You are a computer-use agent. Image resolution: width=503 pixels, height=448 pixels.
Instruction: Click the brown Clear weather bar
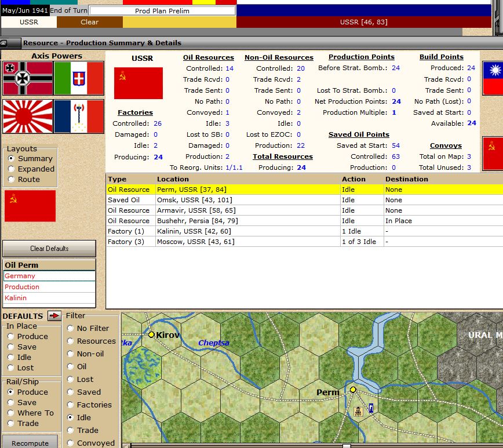pos(90,22)
